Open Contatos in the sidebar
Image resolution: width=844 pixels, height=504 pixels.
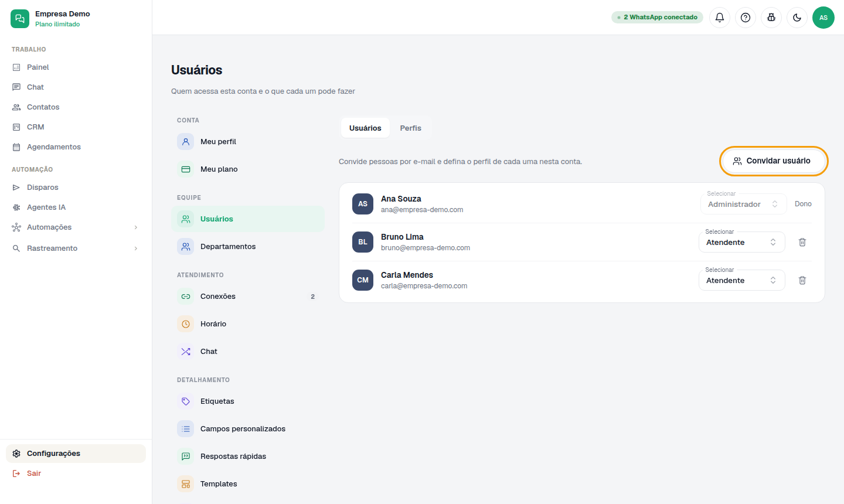click(x=76, y=107)
